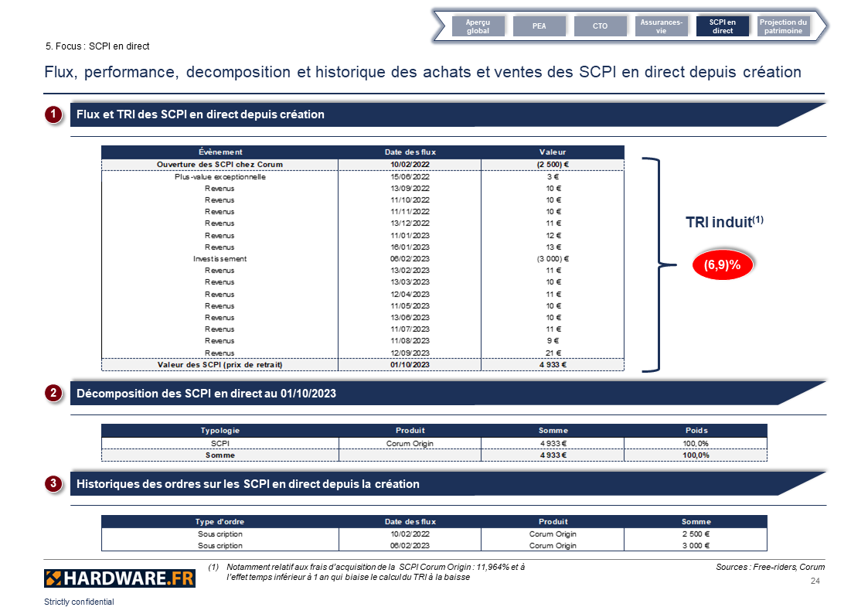
Task: Click the date 16/01/2023
Action: 410,247
